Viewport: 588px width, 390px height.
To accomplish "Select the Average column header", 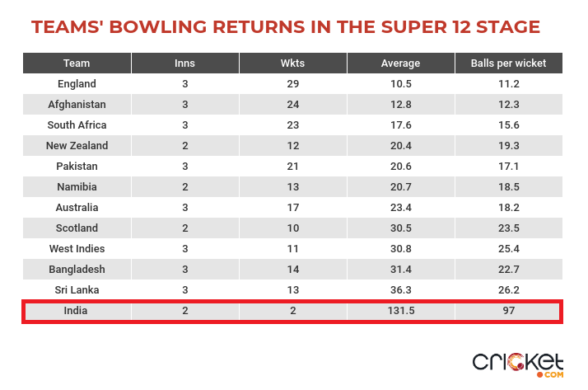I will tap(401, 63).
